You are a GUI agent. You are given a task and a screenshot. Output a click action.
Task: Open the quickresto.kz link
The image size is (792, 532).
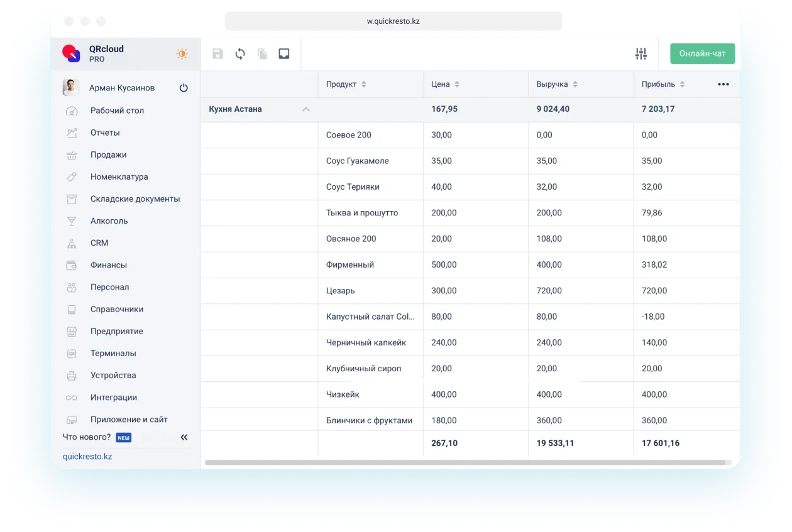87,457
